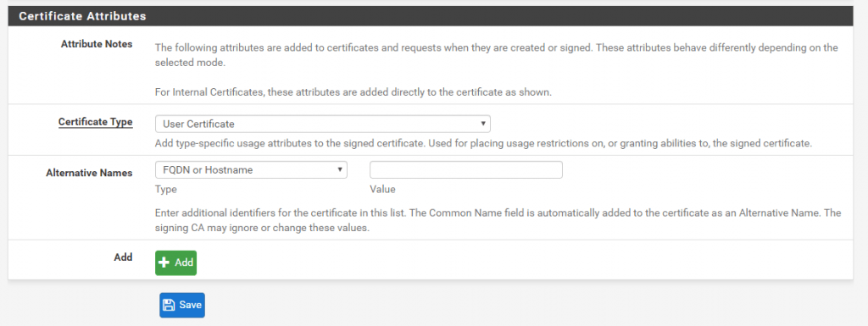Click the arrow of the User Certificate selector
This screenshot has height=326, width=868.
[482, 124]
